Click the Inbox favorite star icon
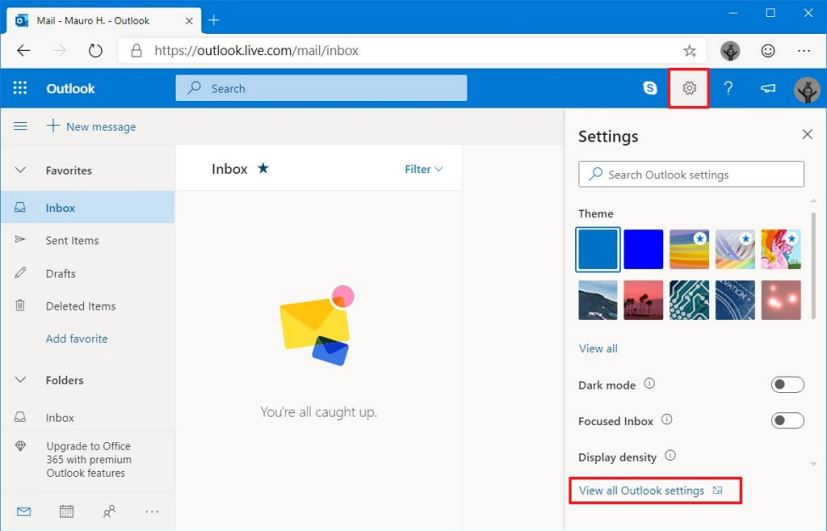This screenshot has width=827, height=531. click(263, 168)
